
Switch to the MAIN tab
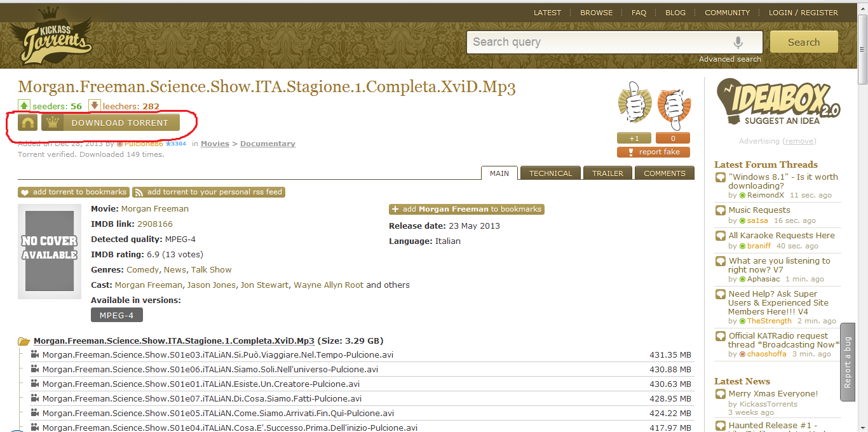click(x=499, y=173)
